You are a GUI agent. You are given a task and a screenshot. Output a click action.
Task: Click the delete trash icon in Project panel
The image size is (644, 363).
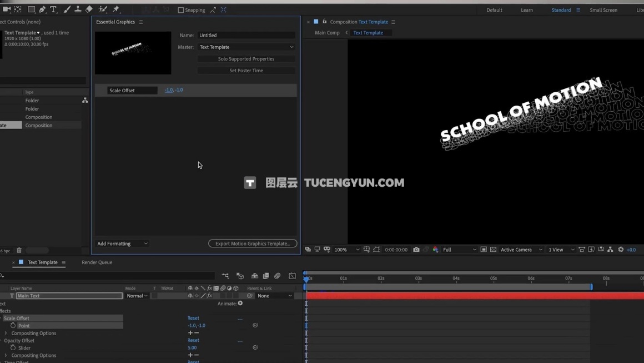click(x=19, y=250)
